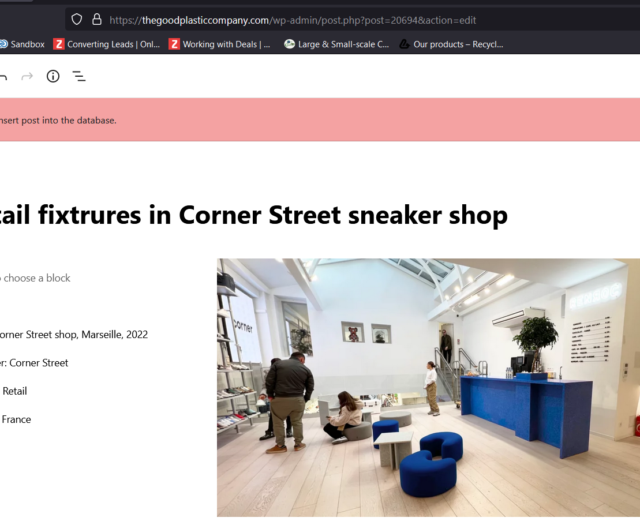Open the Converting Leads bookmark

[x=107, y=44]
